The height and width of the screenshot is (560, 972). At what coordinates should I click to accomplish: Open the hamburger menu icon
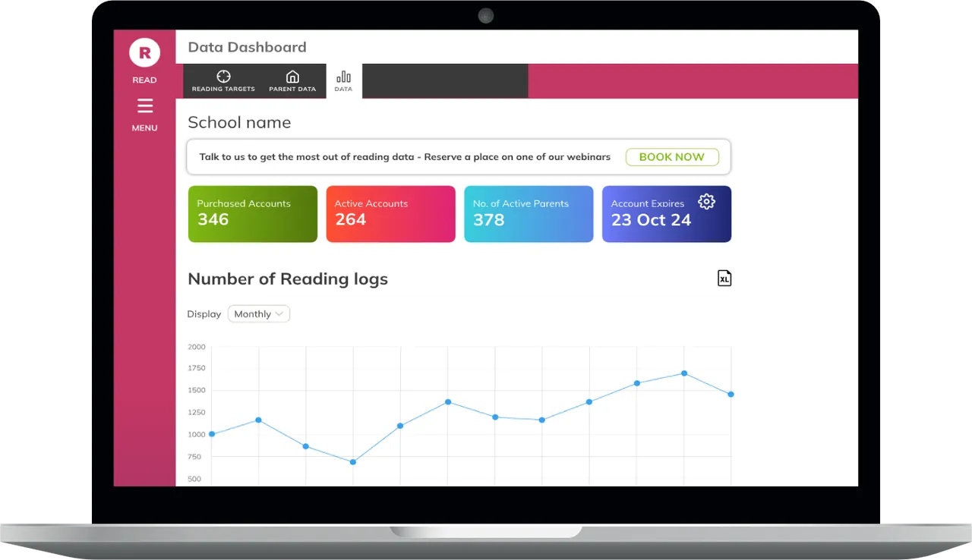[x=144, y=105]
